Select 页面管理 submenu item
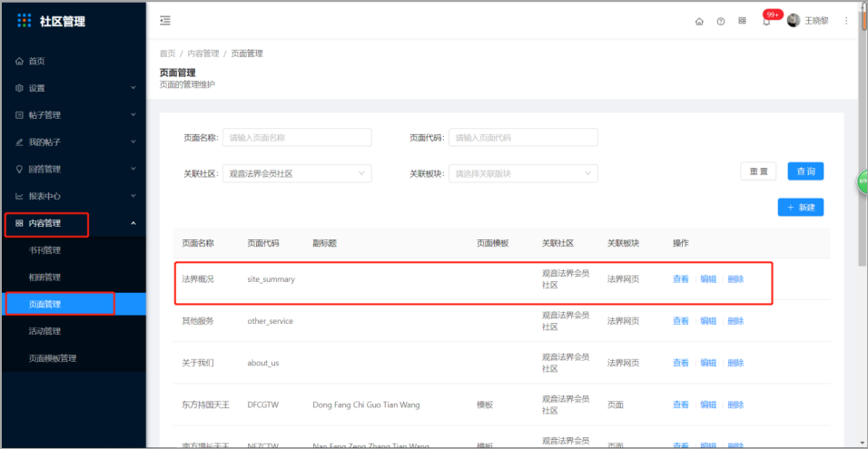This screenshot has width=868, height=449. pos(74,304)
